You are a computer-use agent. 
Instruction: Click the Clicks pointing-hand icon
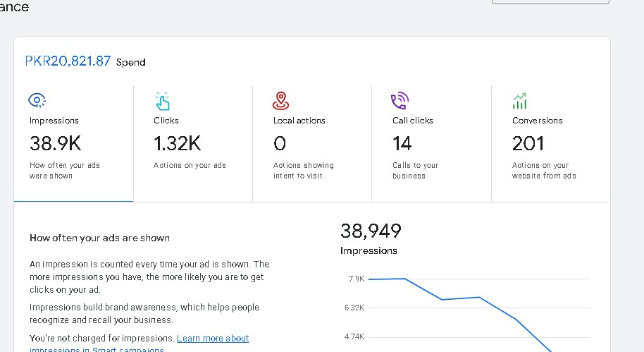click(x=162, y=101)
